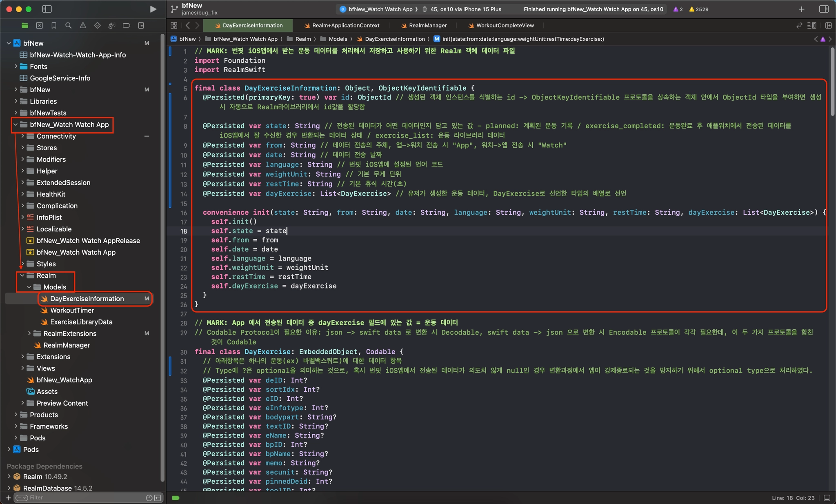Viewport: 836px width, 504px height.
Task: Expand the RealmExtensions folder
Action: click(29, 333)
